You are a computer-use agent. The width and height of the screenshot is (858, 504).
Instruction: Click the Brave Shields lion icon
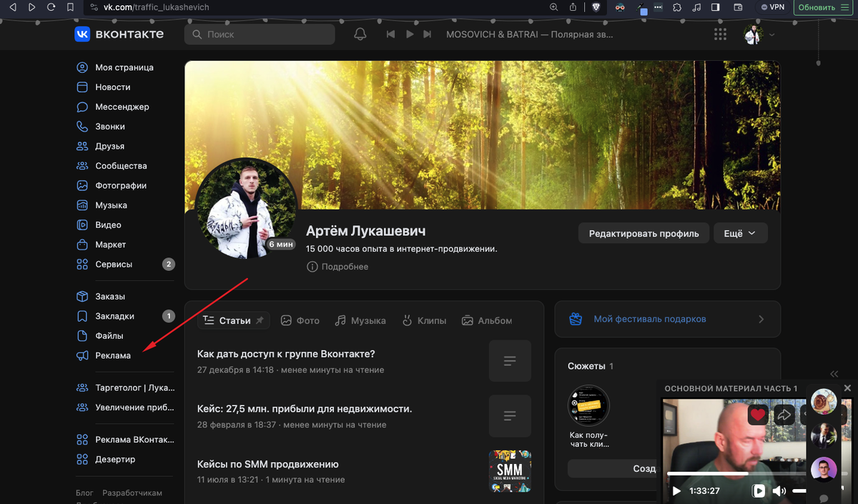596,7
